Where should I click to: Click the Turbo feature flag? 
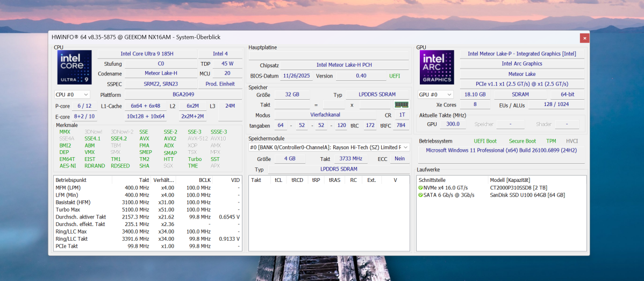pos(195,159)
